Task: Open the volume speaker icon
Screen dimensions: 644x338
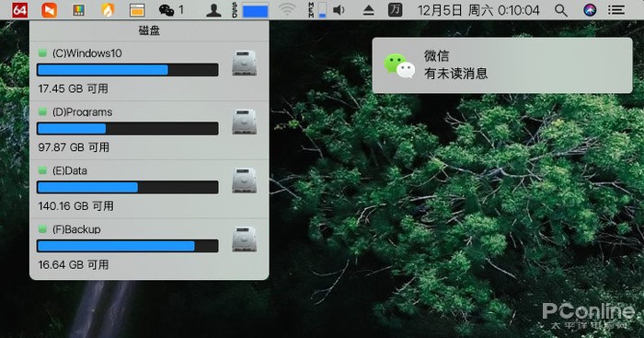Action: pos(339,10)
